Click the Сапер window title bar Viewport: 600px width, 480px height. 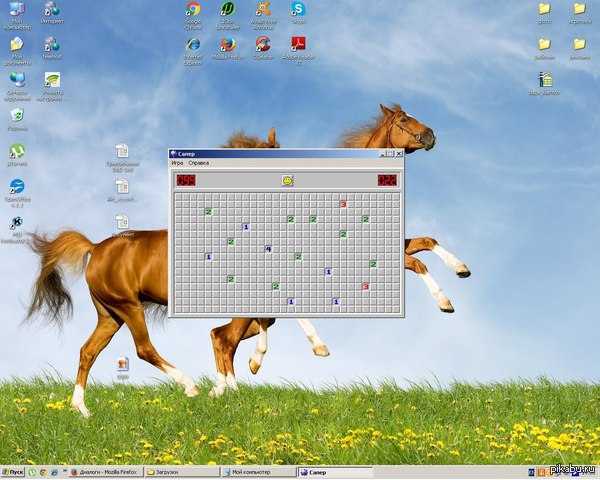click(270, 153)
